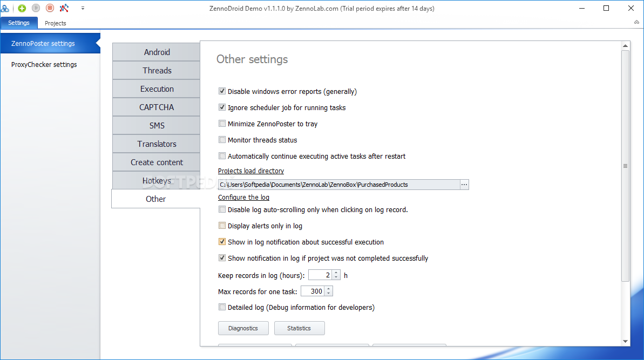Click the red stop icon in toolbar

[x=50, y=8]
